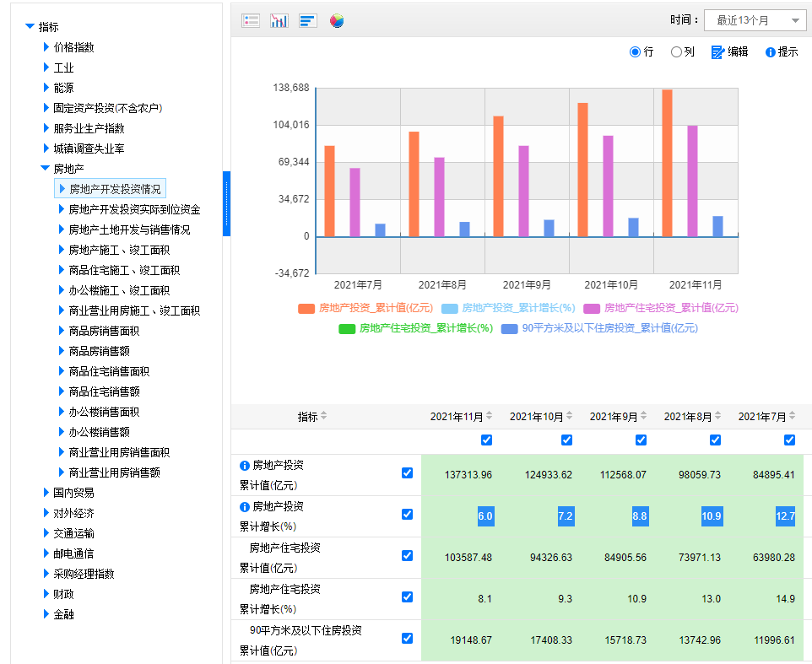
Task: Select the 列 radio button
Action: (x=676, y=52)
